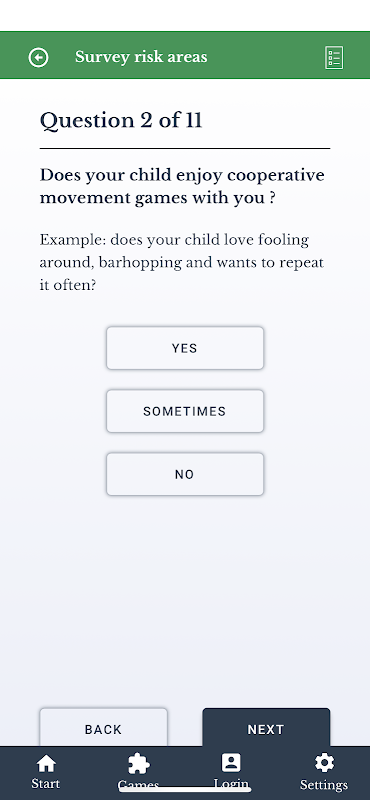Open the Settings gear icon
370x800 pixels.
[324, 763]
